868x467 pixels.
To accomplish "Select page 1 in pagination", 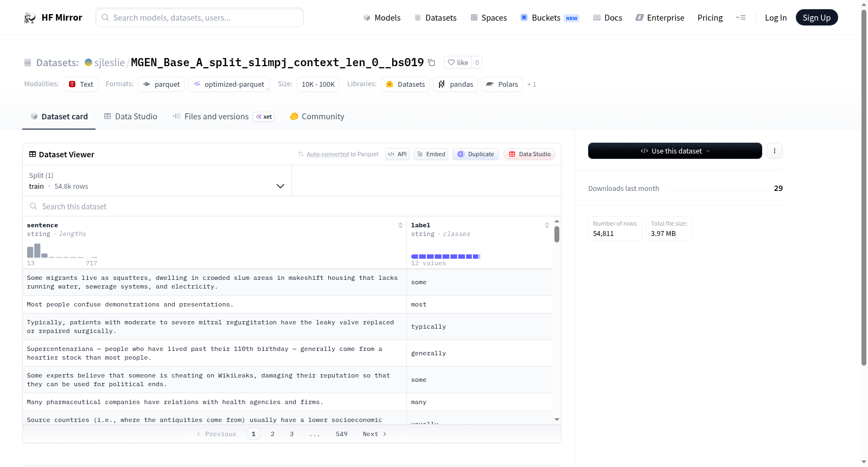I will tap(253, 434).
